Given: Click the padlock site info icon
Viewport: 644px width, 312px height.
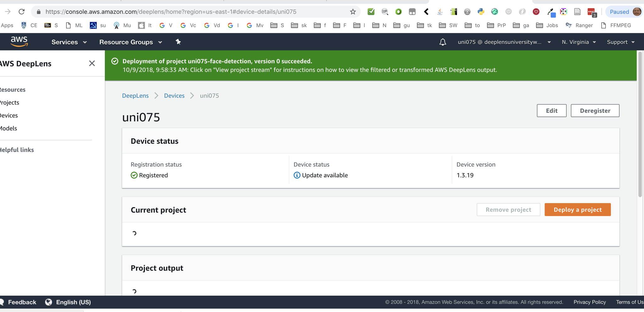Looking at the screenshot, I should [39, 12].
